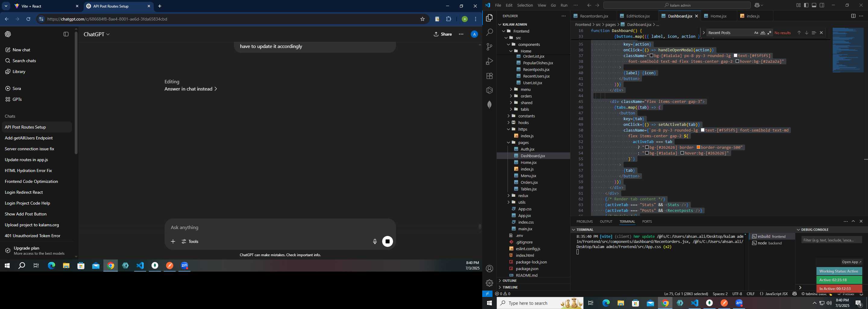Close the Dashboard.jsx editor tab
868x309 pixels.
click(x=697, y=16)
